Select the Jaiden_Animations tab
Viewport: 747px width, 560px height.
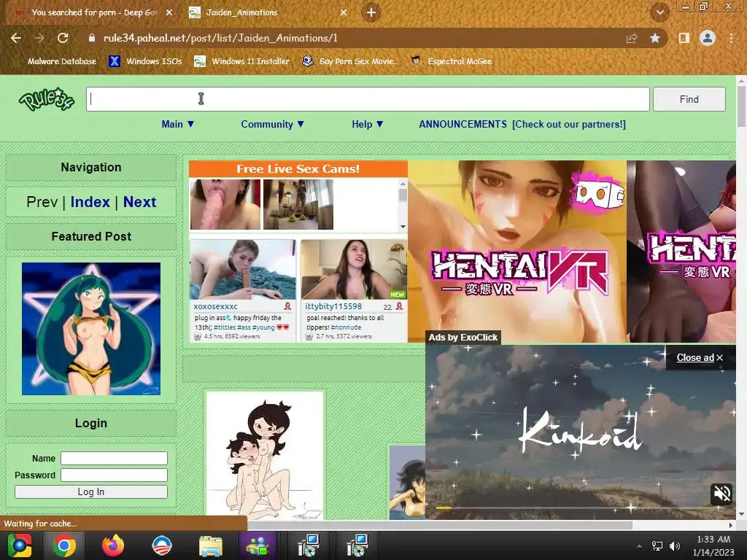(x=267, y=12)
